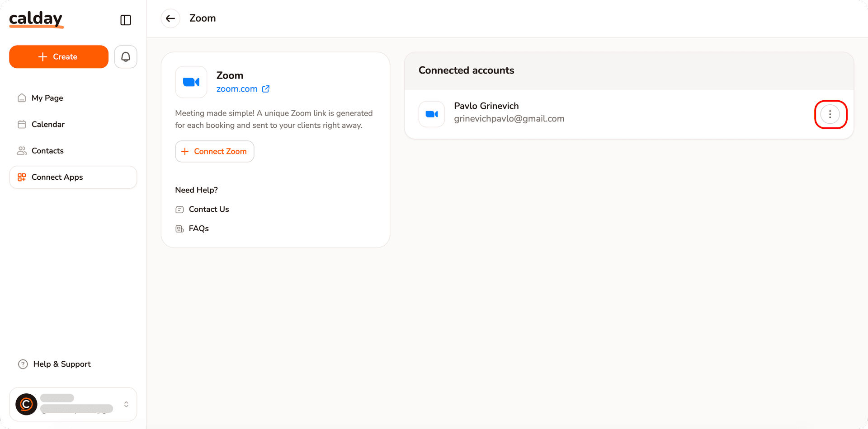The width and height of the screenshot is (868, 429).
Task: Click Pavlo Grinevich's Zoom account icon
Action: click(432, 114)
